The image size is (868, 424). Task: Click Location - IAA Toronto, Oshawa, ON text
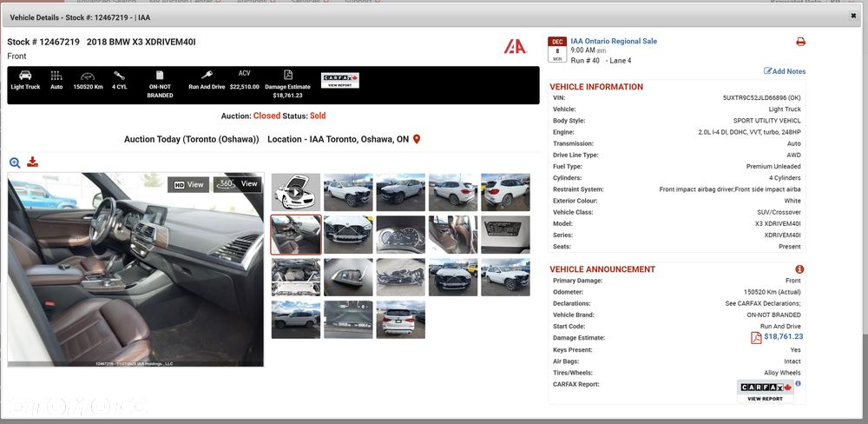click(x=339, y=139)
